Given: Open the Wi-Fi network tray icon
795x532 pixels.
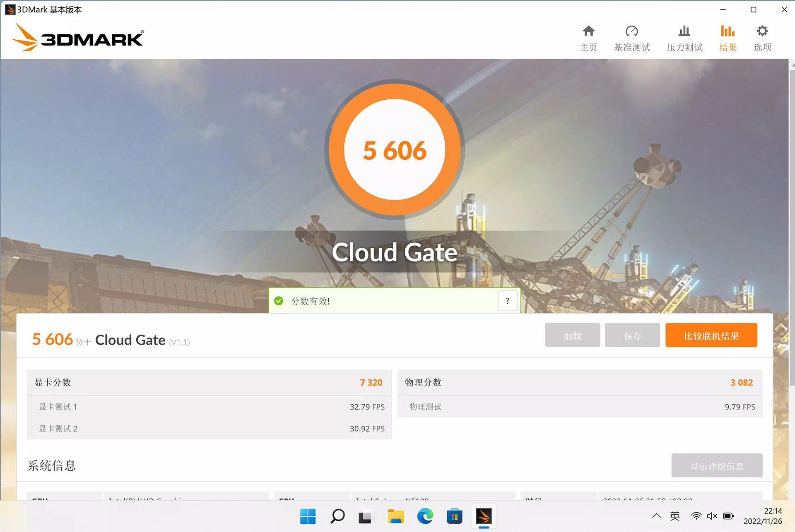Looking at the screenshot, I should pos(696,515).
